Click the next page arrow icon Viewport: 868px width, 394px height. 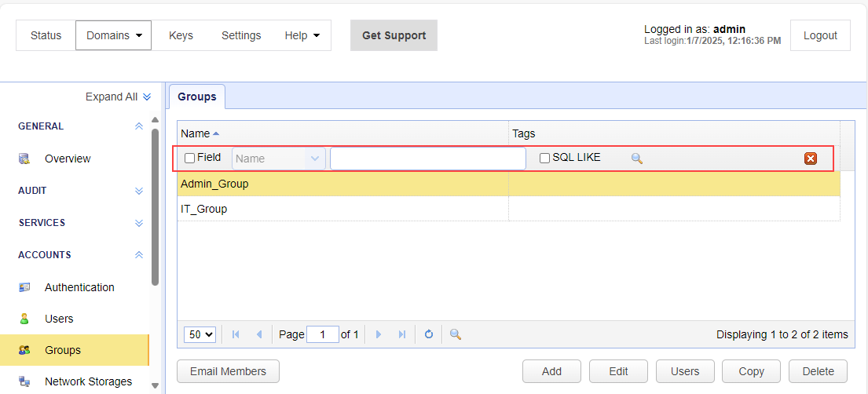pos(379,334)
